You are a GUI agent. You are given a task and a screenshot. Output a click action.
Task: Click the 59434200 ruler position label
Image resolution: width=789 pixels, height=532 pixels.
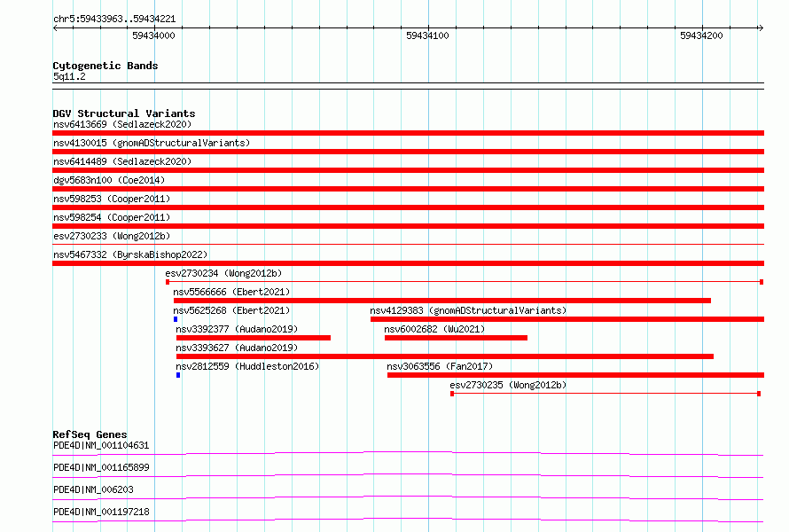(701, 35)
